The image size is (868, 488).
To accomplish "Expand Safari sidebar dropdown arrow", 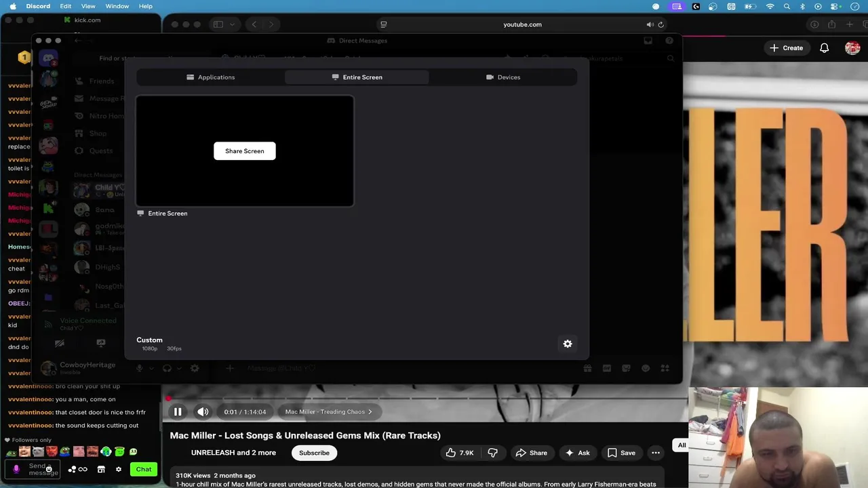I will pyautogui.click(x=232, y=24).
